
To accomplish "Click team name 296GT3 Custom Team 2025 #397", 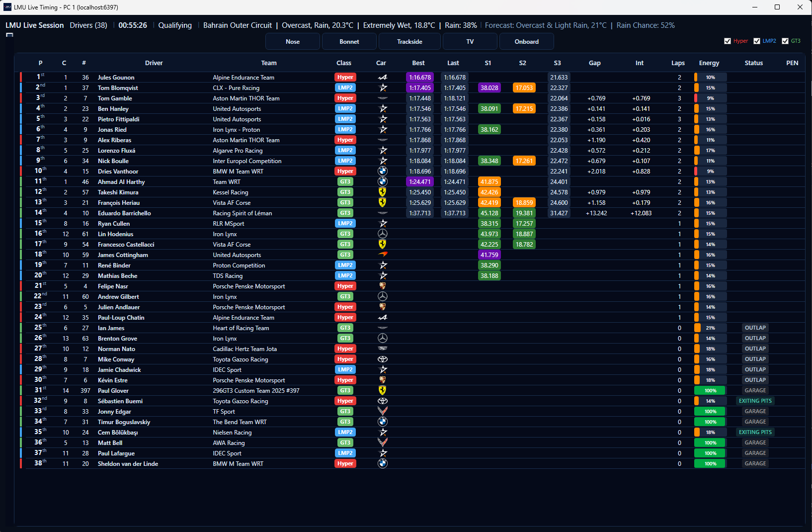I will 256,391.
